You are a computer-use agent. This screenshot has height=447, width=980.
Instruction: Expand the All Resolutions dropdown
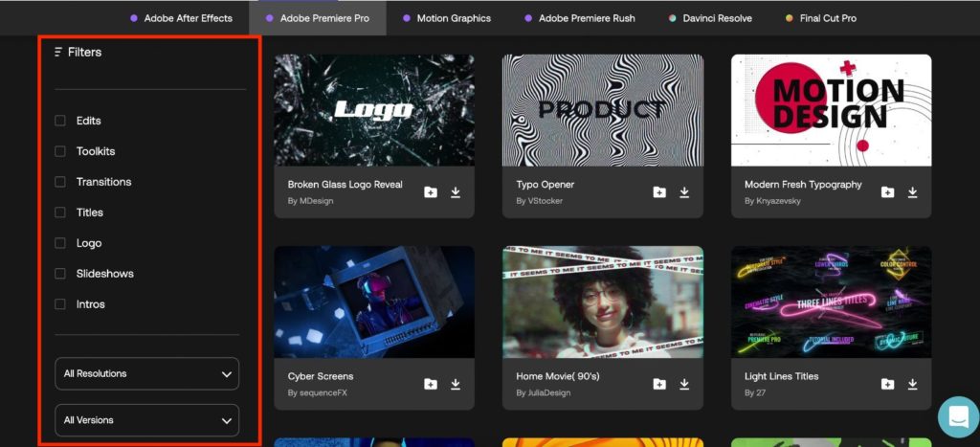[146, 373]
